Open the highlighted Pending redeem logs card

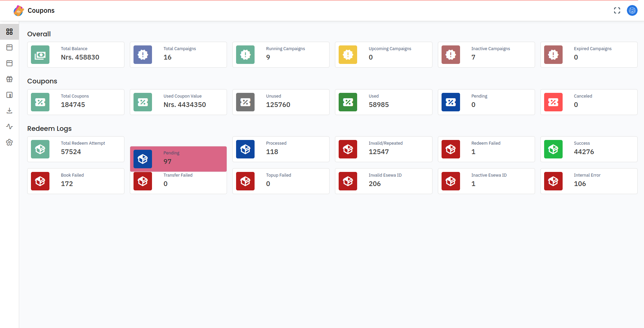coord(178,159)
